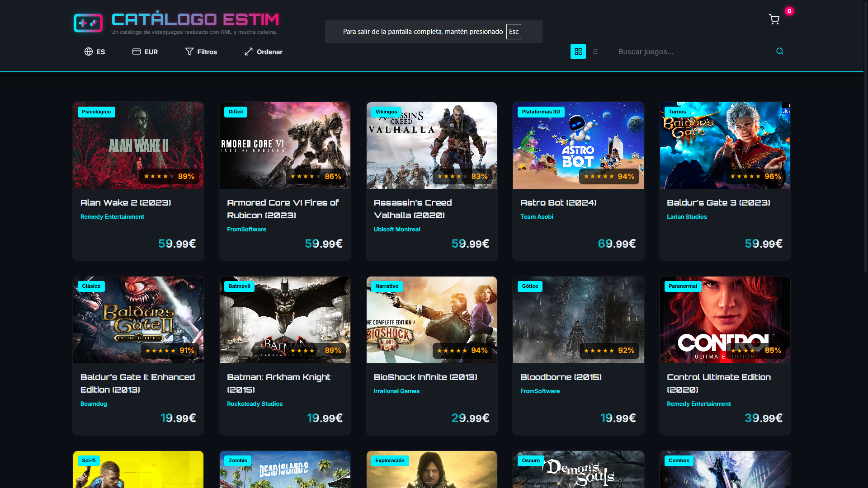
Task: Open the Control Ultimate Edition cover image
Action: point(725,320)
